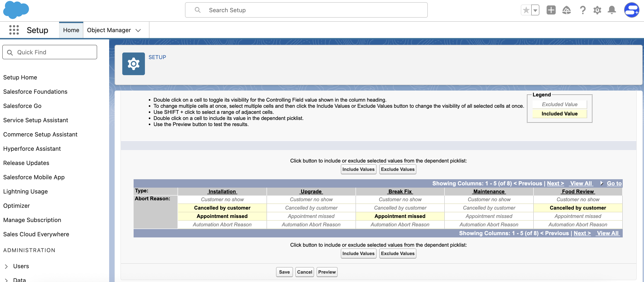Click the Save button
This screenshot has height=282, width=644.
pyautogui.click(x=284, y=272)
